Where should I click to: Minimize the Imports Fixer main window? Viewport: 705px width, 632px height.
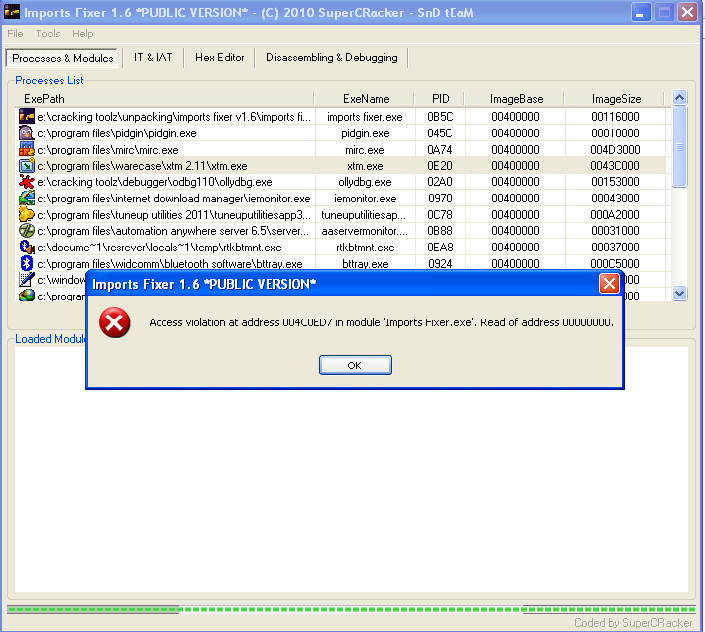pos(641,12)
